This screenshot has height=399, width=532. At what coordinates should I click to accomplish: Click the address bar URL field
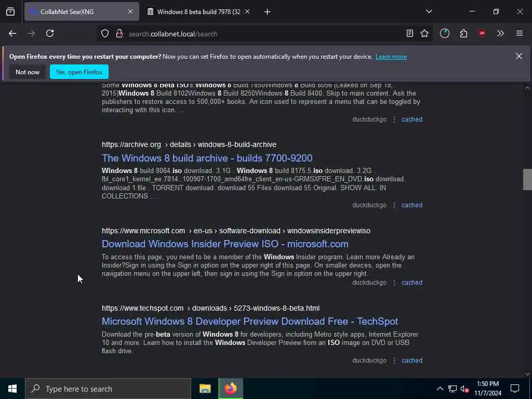tap(264, 34)
